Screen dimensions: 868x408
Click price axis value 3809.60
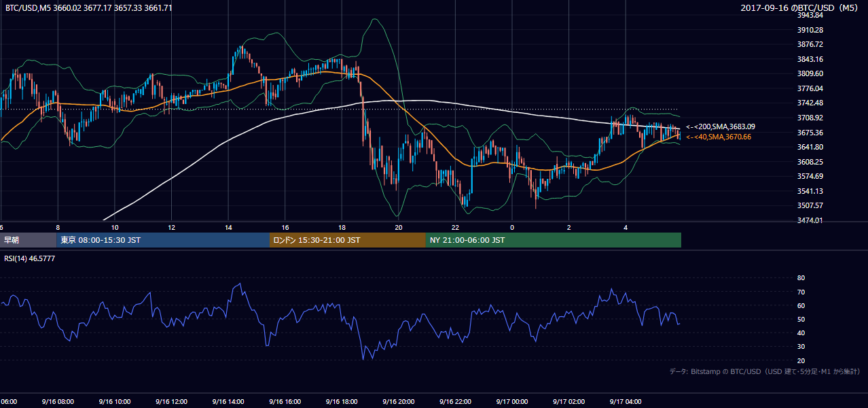tap(810, 73)
